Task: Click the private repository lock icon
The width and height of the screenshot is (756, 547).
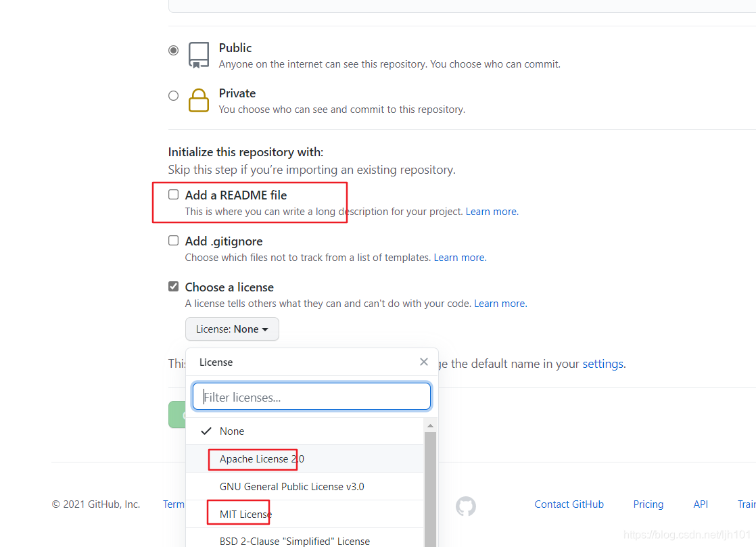Action: click(x=199, y=100)
